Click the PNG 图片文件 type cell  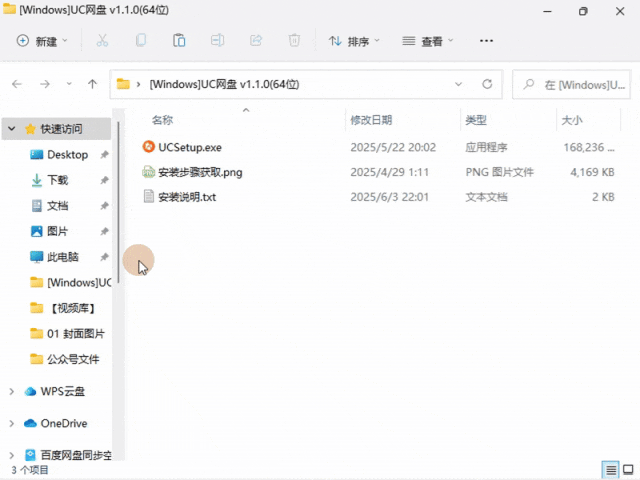500,172
